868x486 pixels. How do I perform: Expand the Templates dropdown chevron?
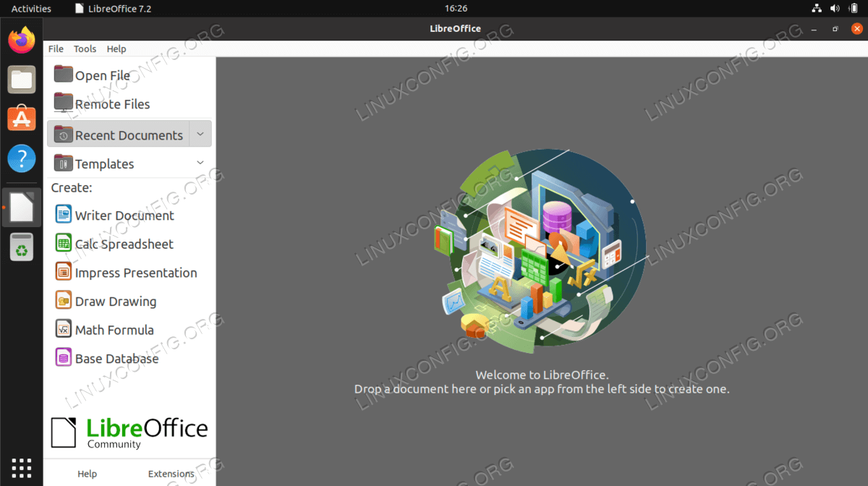point(200,163)
